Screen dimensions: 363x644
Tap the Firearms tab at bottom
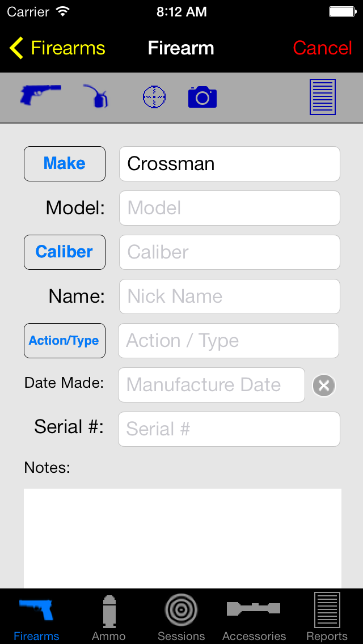pyautogui.click(x=36, y=617)
